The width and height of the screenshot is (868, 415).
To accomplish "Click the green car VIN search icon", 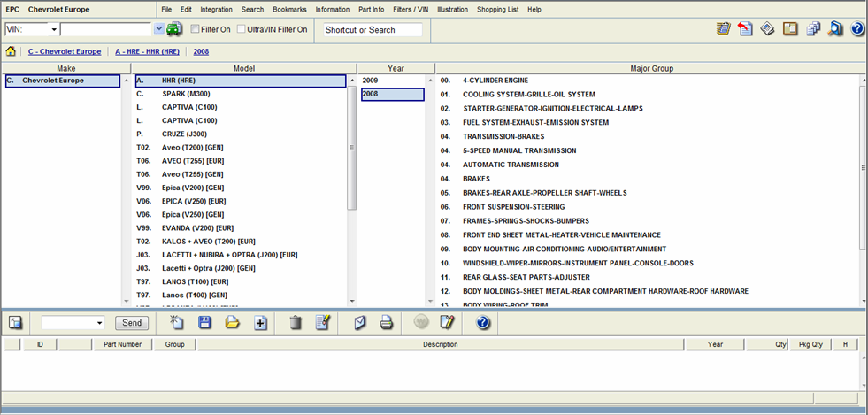I will click(174, 29).
